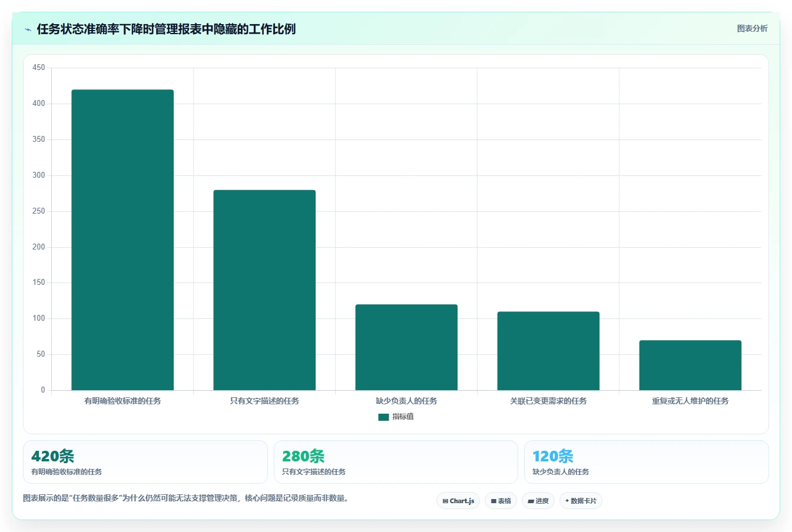
Task: Click the 280条 value in the stat card
Action: [303, 456]
